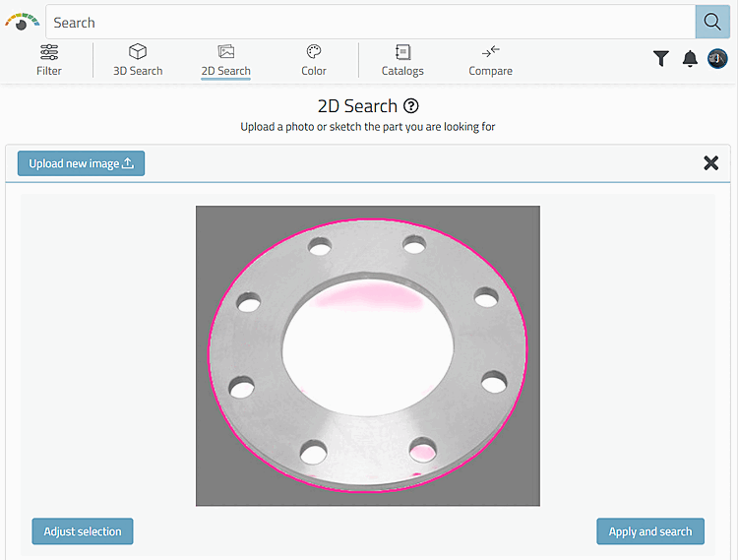Select the 2D Search tab
This screenshot has width=738, height=560.
pos(225,60)
